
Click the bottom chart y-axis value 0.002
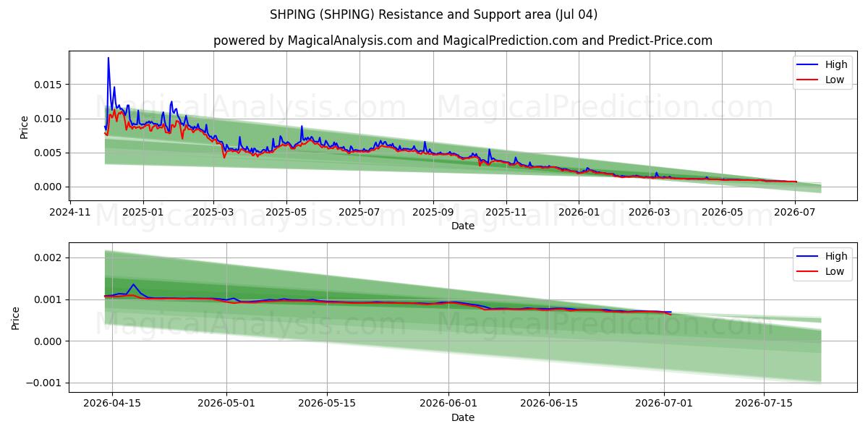(49, 258)
